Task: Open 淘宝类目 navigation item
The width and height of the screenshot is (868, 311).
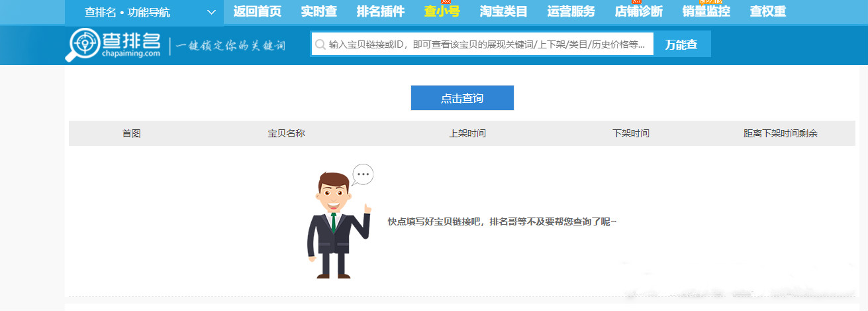Action: (503, 11)
